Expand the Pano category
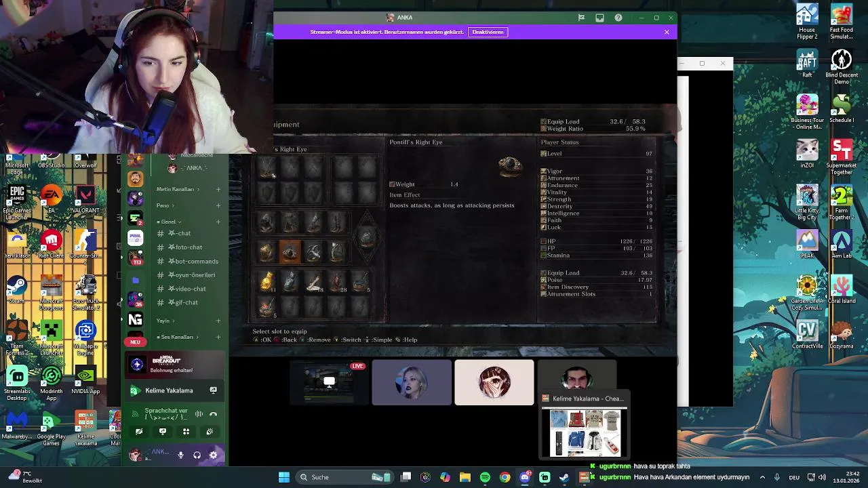This screenshot has width=868, height=488. pyautogui.click(x=165, y=205)
